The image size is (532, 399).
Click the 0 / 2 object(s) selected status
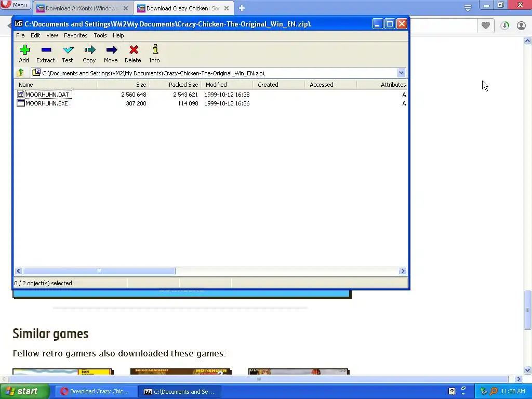tap(43, 283)
